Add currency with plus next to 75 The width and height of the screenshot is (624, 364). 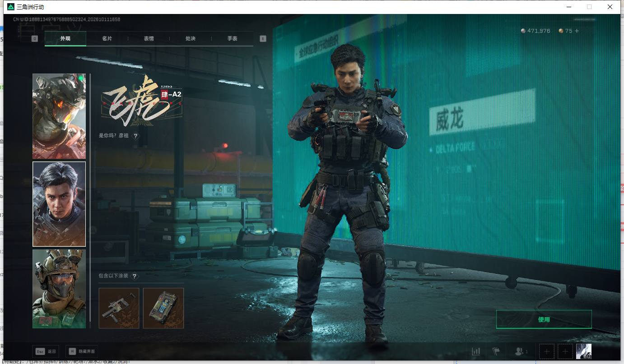pos(577,31)
